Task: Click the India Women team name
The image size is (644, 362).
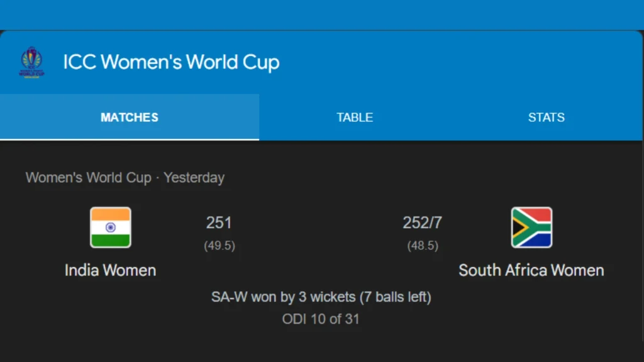Action: tap(110, 270)
